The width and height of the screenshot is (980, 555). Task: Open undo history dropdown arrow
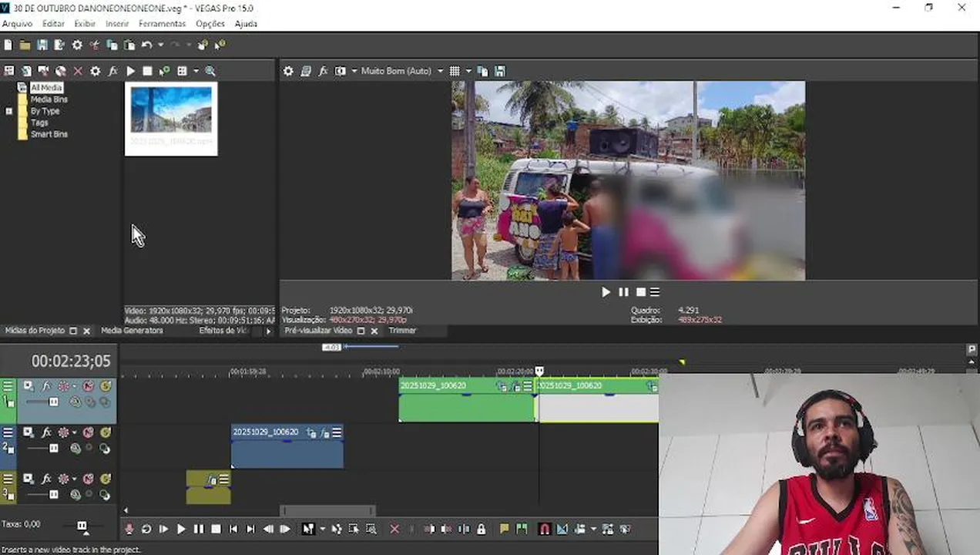(x=160, y=45)
